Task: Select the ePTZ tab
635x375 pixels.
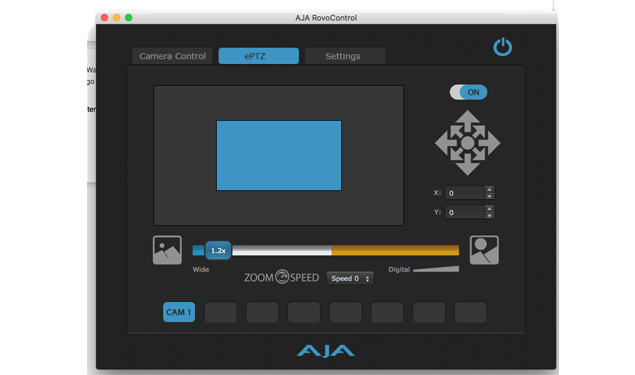Action: click(x=259, y=56)
